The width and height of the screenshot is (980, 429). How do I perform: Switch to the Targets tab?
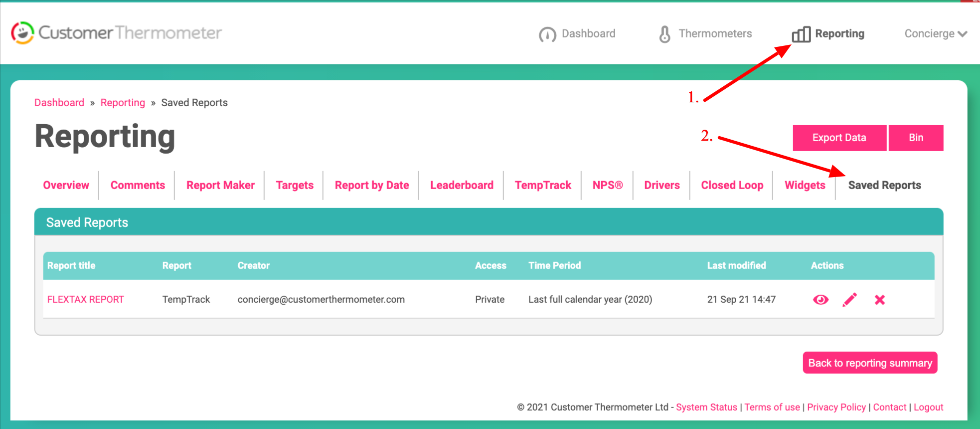pos(295,185)
